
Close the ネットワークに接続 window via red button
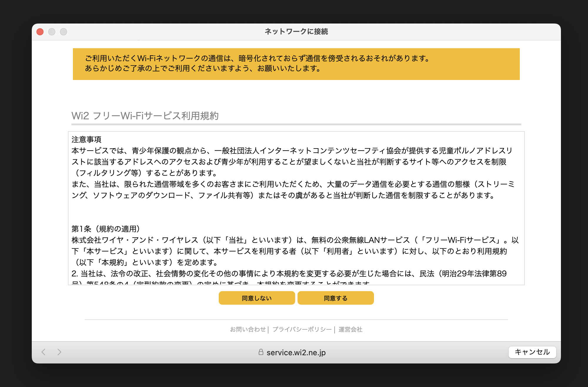[40, 31]
